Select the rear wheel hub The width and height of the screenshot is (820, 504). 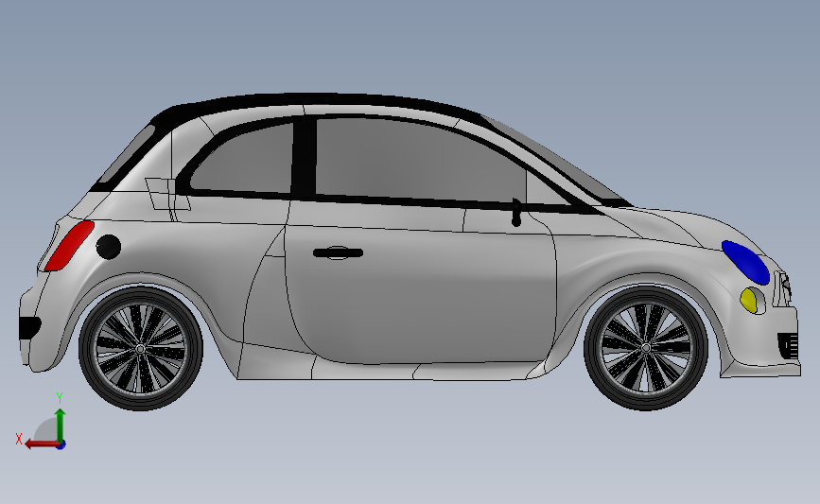140,349
